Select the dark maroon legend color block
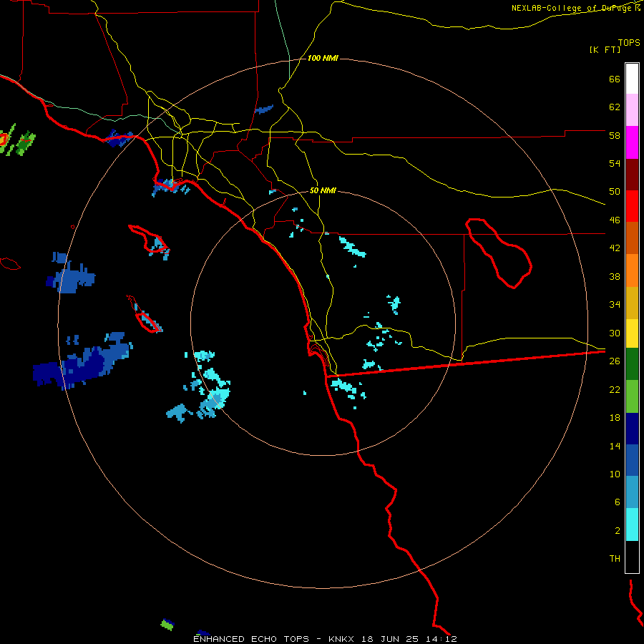The width and height of the screenshot is (644, 644). tap(632, 175)
